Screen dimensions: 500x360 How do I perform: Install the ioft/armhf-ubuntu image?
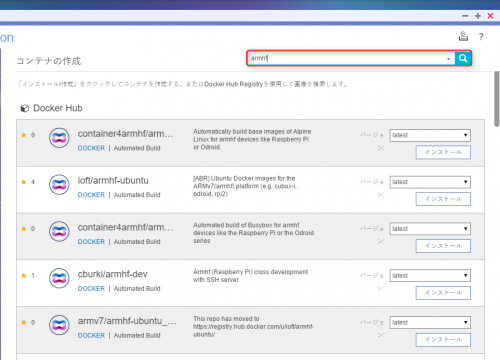coord(443,199)
